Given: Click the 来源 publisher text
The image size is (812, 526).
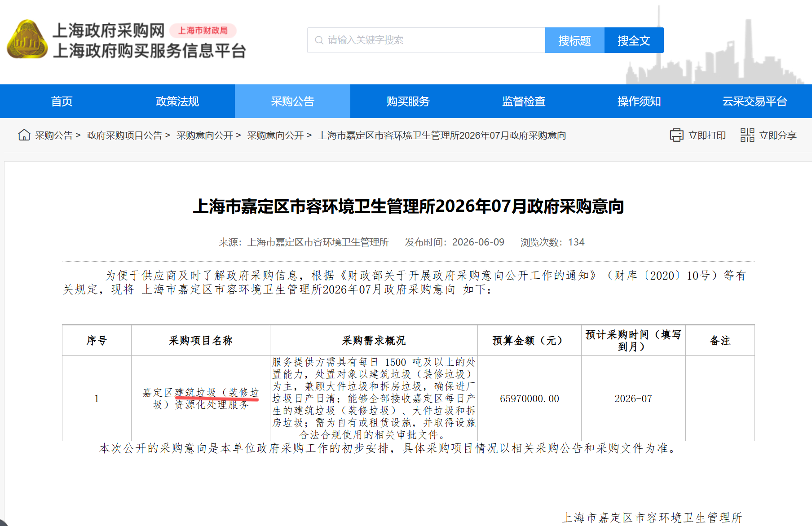Looking at the screenshot, I should click(x=304, y=242).
